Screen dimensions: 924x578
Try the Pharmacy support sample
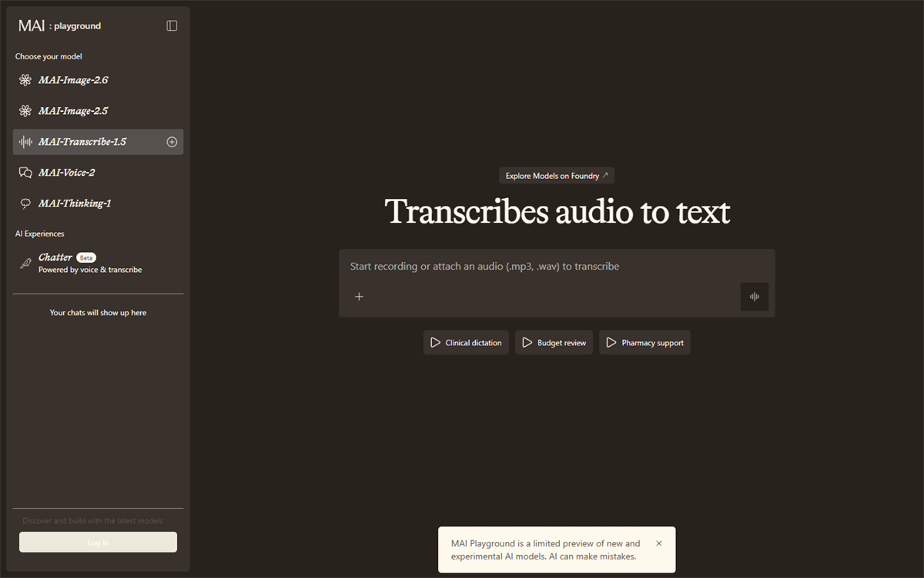[x=644, y=343]
